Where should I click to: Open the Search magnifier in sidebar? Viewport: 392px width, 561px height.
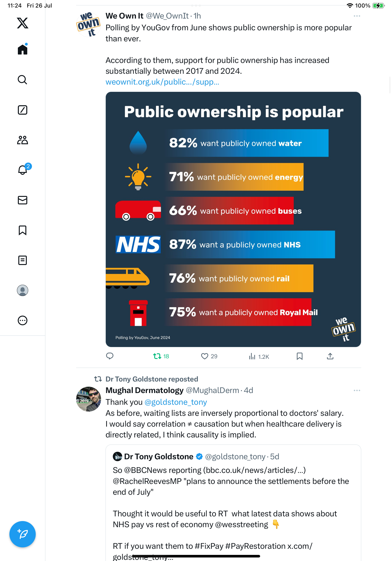click(x=23, y=80)
